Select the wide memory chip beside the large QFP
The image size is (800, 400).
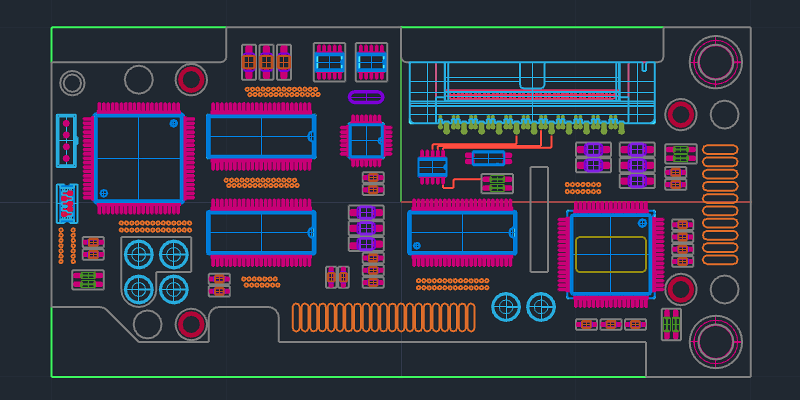point(261,136)
